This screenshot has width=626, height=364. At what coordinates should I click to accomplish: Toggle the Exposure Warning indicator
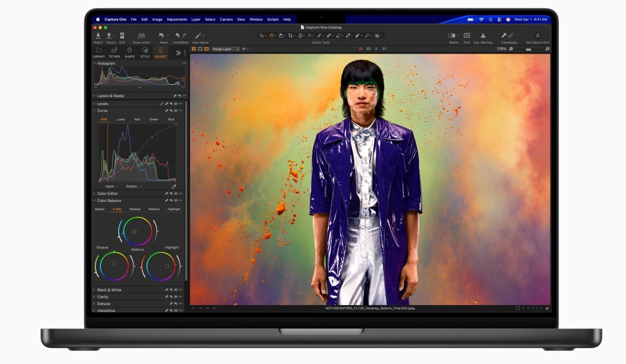point(483,35)
